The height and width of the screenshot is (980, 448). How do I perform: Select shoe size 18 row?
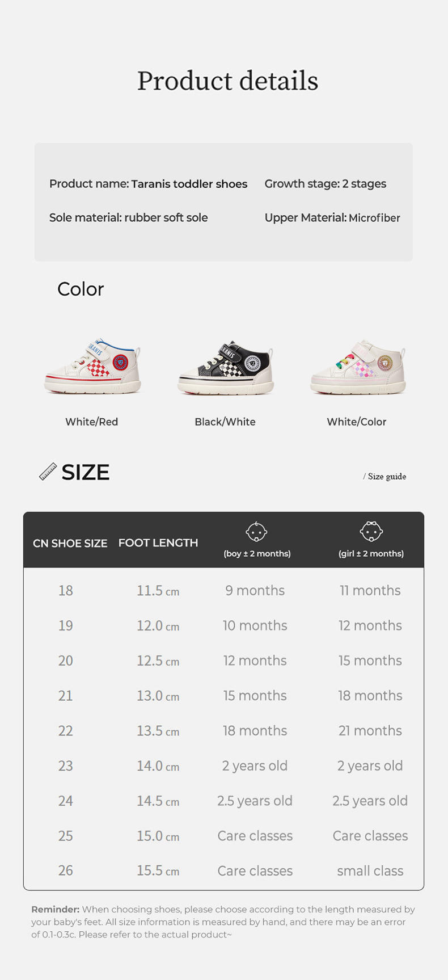66,591
